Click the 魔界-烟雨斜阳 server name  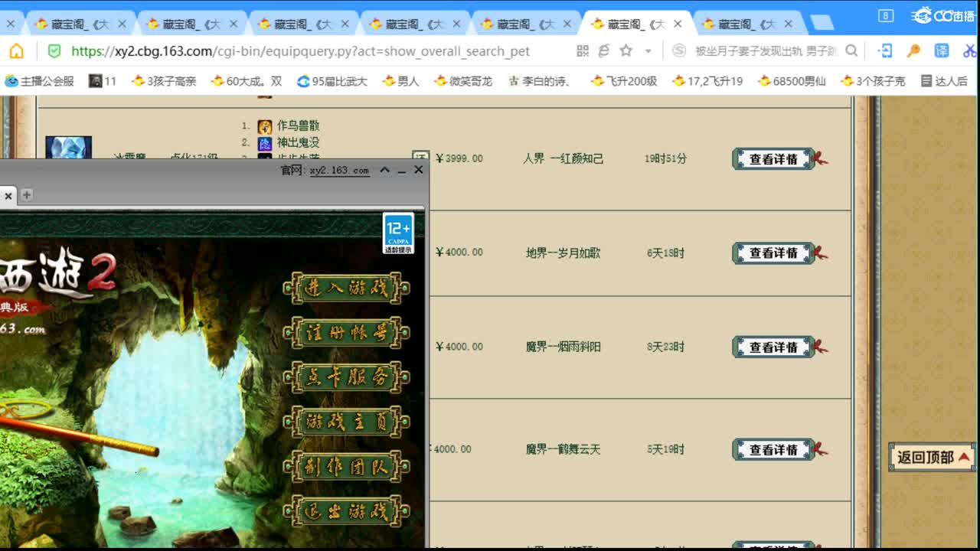click(563, 347)
